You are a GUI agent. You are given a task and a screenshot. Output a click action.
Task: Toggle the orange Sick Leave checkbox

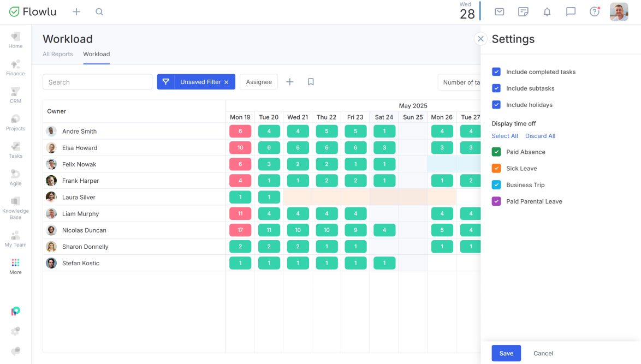pos(496,169)
